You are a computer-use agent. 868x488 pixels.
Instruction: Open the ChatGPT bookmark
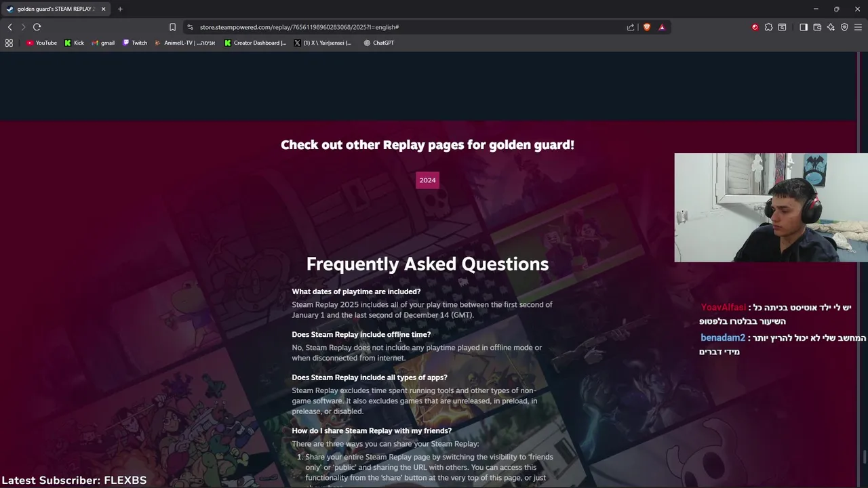378,43
